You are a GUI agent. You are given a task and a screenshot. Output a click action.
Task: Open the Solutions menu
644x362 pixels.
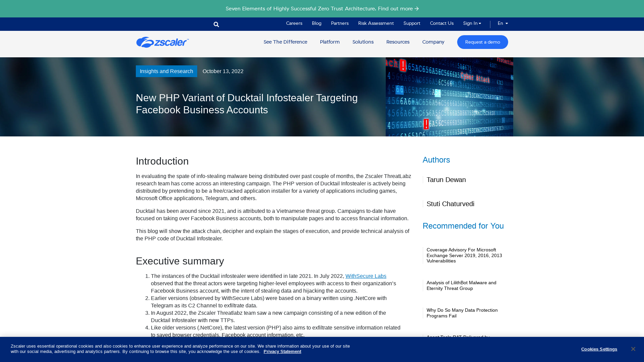click(x=363, y=42)
